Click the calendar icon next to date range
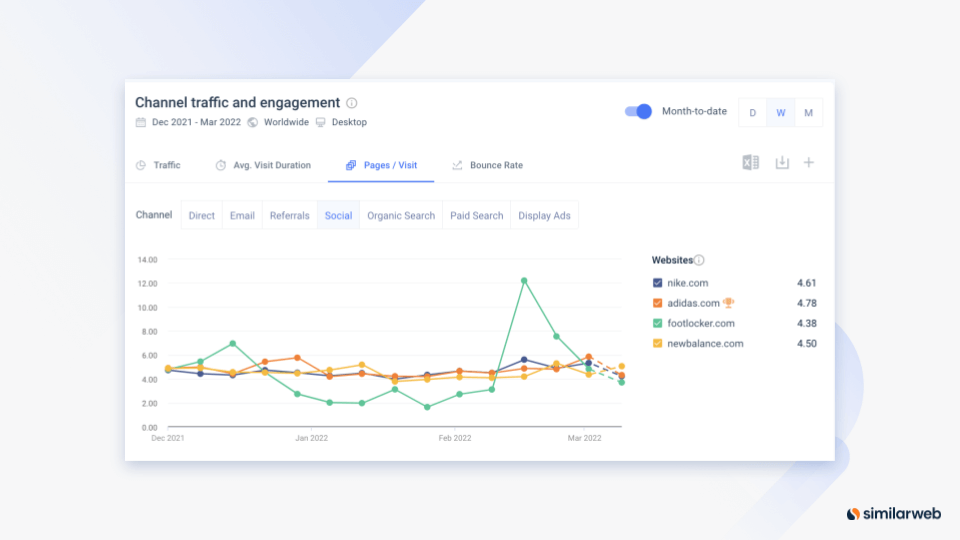960x540 pixels. coord(141,122)
